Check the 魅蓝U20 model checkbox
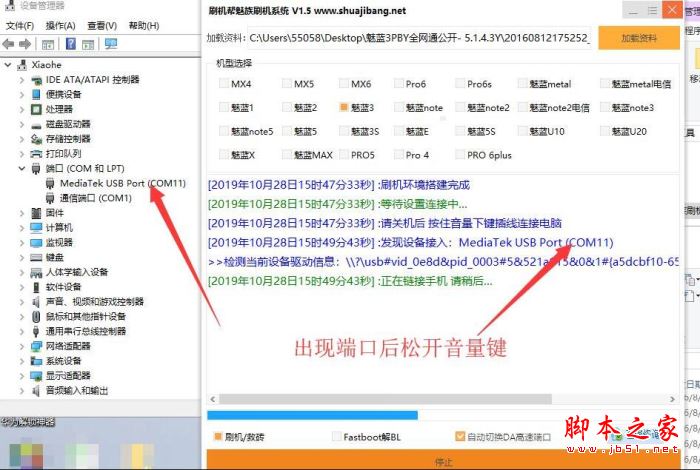The image size is (700, 470). (605, 131)
